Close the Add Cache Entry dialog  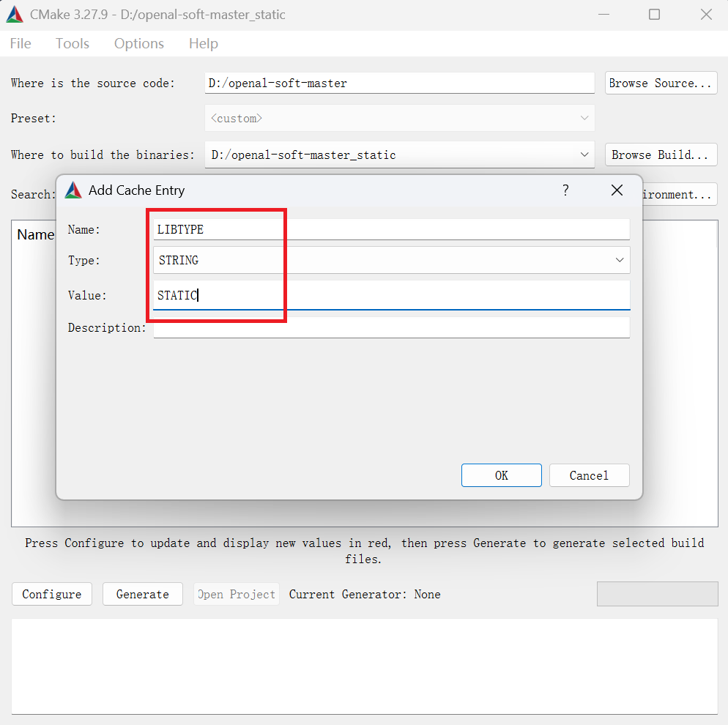617,190
